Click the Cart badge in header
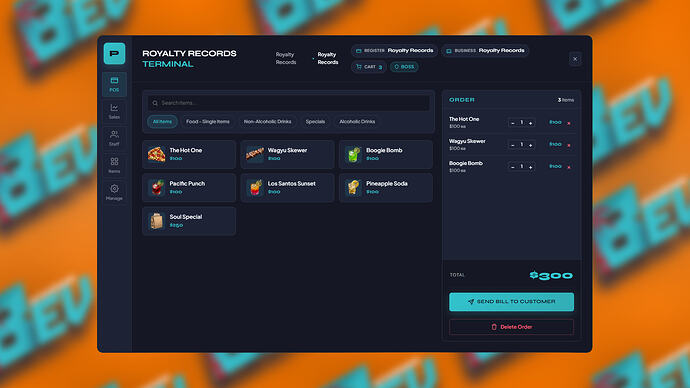 click(x=369, y=67)
